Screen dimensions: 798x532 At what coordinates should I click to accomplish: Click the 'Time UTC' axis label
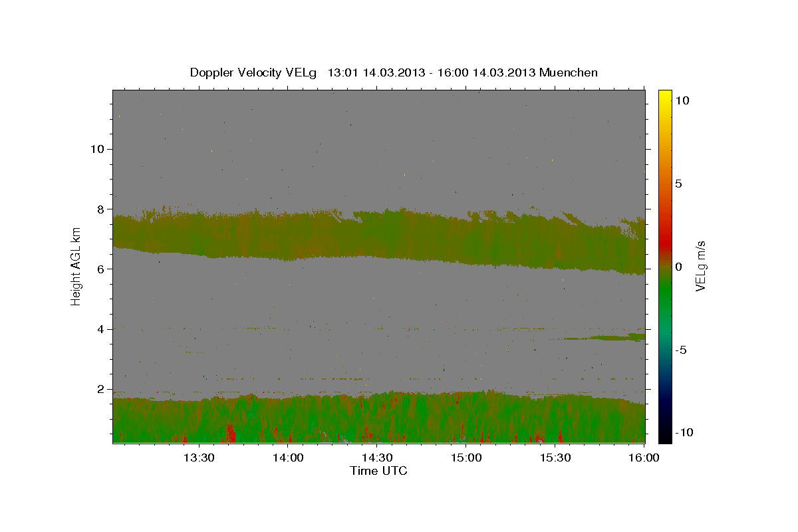(378, 471)
